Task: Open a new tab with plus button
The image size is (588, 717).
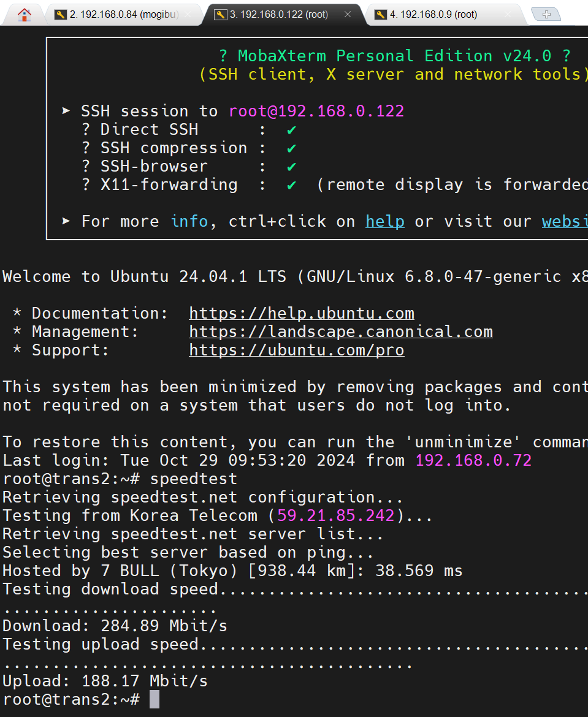Action: [x=546, y=15]
